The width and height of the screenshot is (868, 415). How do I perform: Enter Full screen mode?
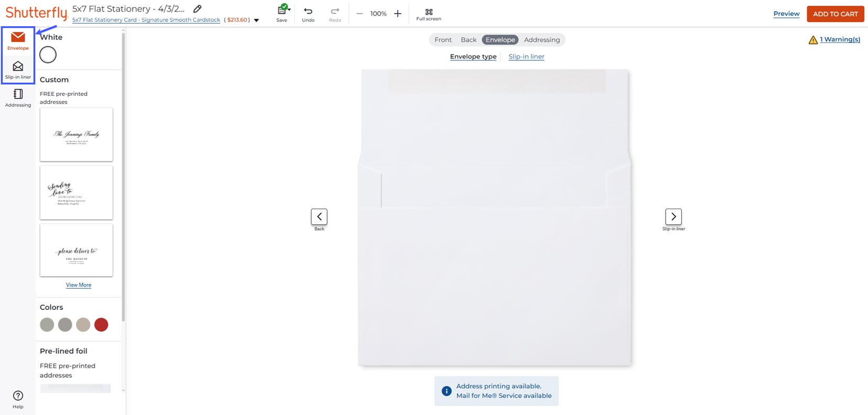428,15
